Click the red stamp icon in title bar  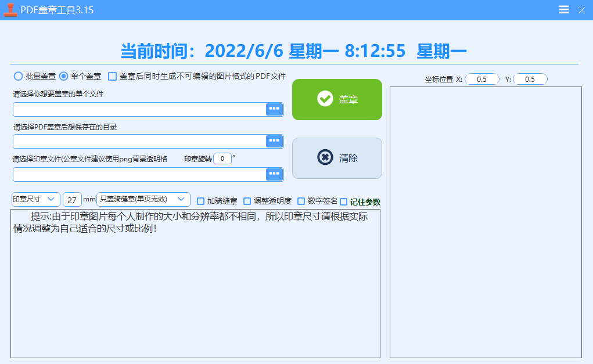(9, 9)
